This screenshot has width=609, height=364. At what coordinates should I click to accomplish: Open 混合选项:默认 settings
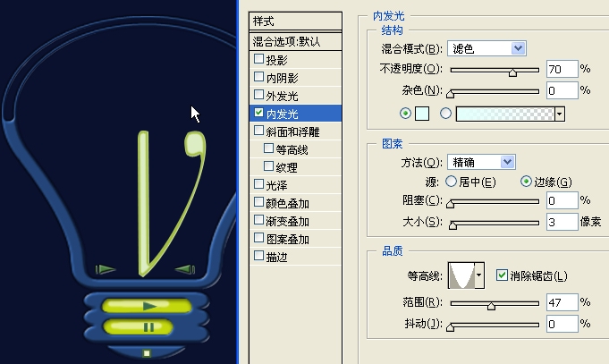(x=295, y=41)
